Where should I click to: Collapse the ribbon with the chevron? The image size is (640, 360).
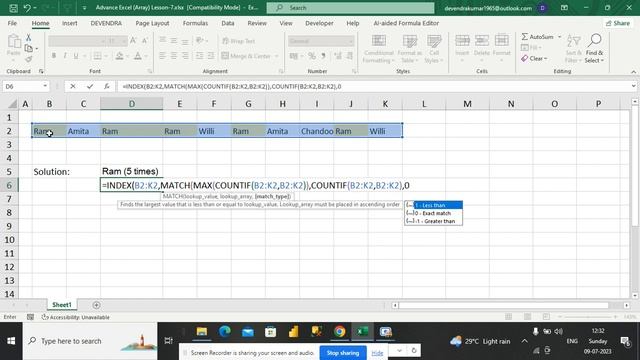pos(633,72)
